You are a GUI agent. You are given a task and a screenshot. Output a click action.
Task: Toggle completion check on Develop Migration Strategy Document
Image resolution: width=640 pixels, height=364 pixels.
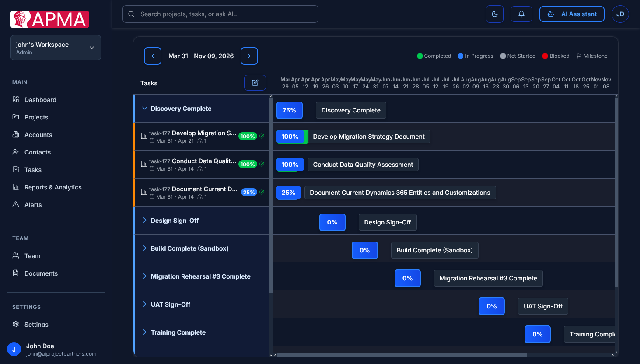262,136
